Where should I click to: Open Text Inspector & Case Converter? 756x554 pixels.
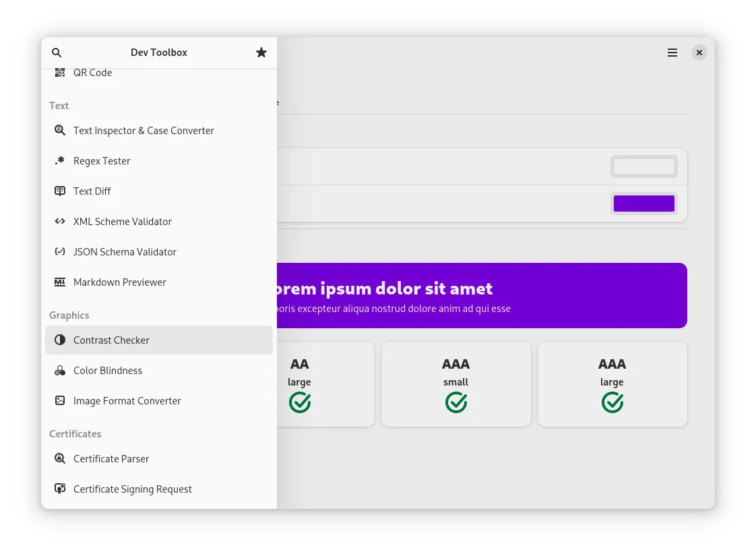coord(144,131)
